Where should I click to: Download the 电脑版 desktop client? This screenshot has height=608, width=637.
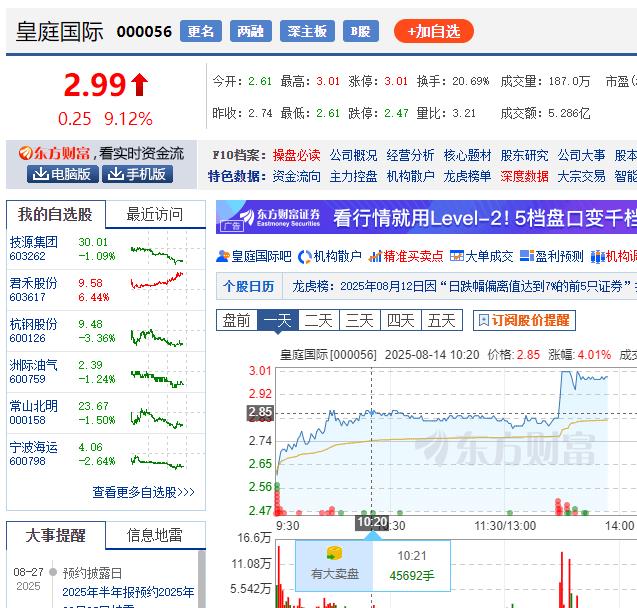[x=63, y=174]
